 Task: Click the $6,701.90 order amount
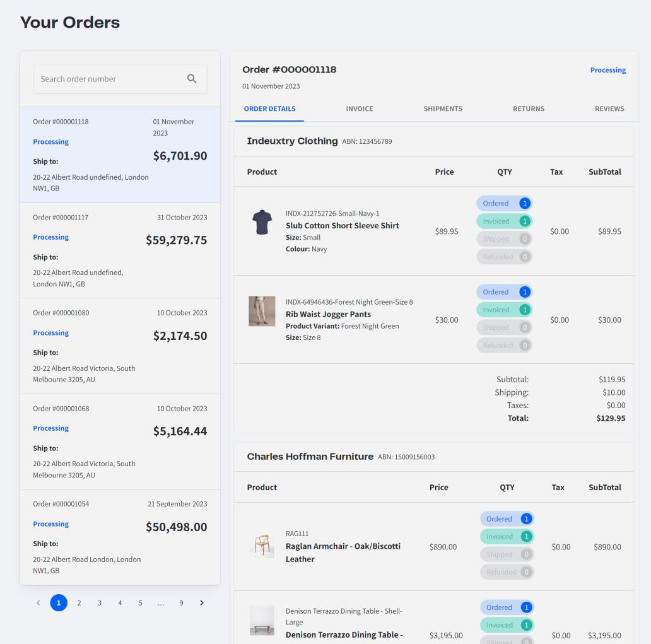click(180, 156)
